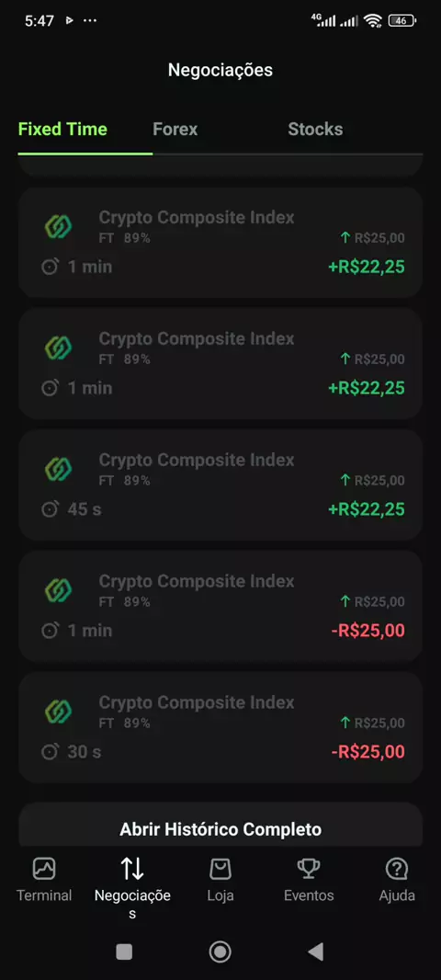Open the Terminal chart icon
Screen dimensions: 441x980
pos(44,869)
